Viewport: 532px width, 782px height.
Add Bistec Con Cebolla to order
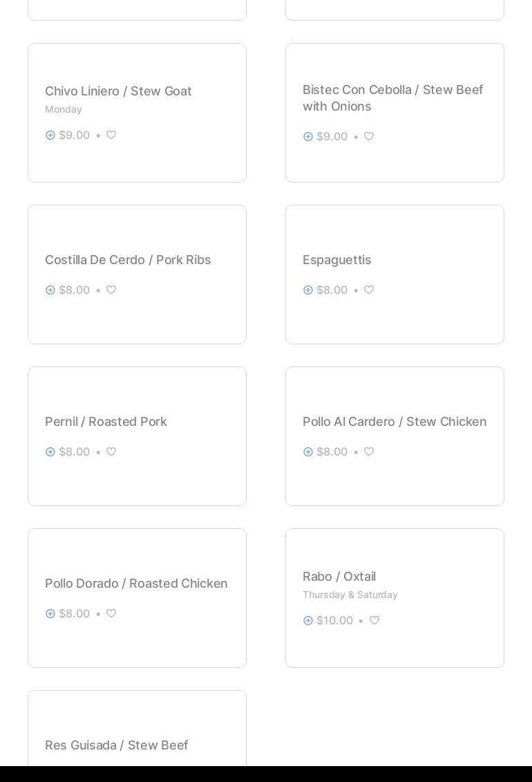point(308,137)
